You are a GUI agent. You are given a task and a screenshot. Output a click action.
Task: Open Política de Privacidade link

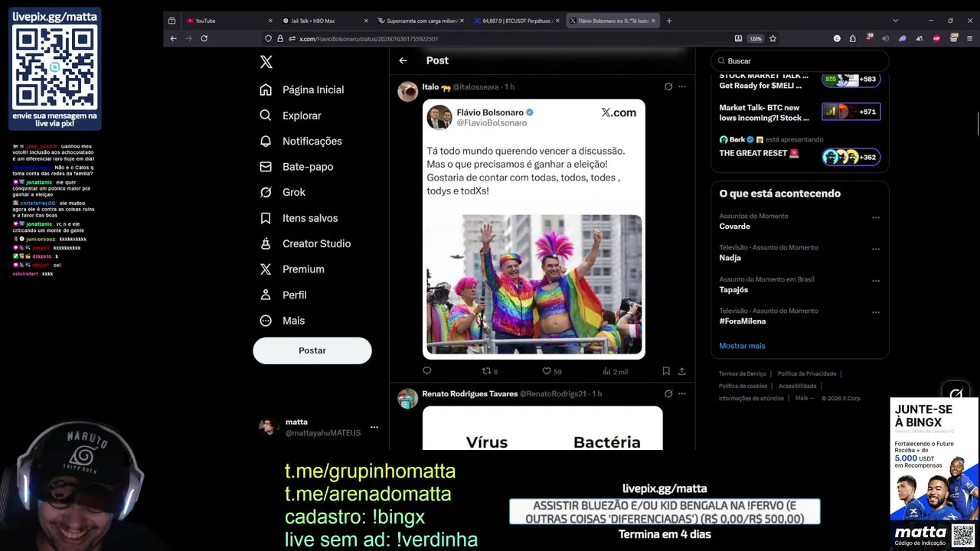coord(807,373)
